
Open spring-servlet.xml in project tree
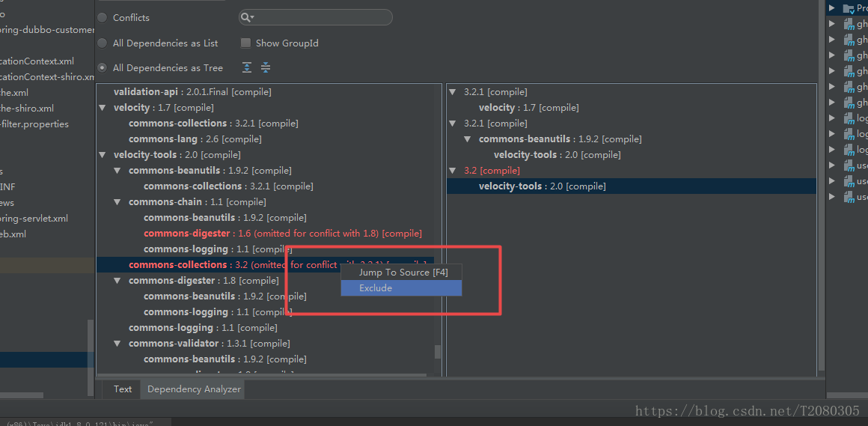click(34, 219)
